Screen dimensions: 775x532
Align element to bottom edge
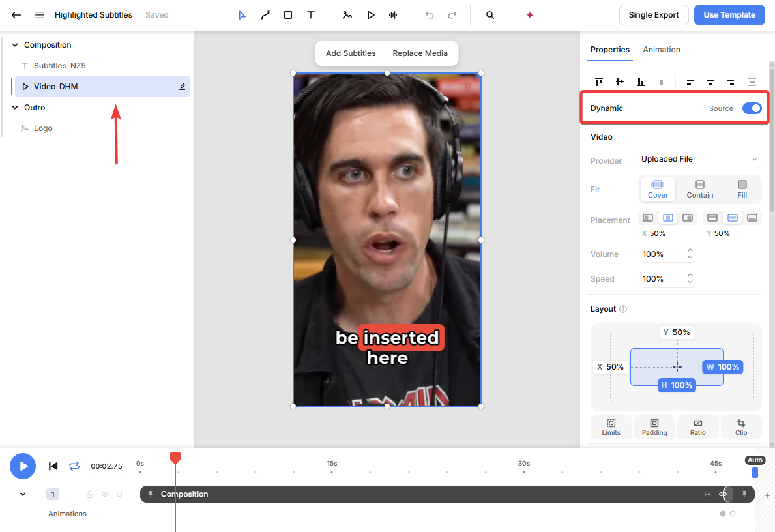point(641,82)
